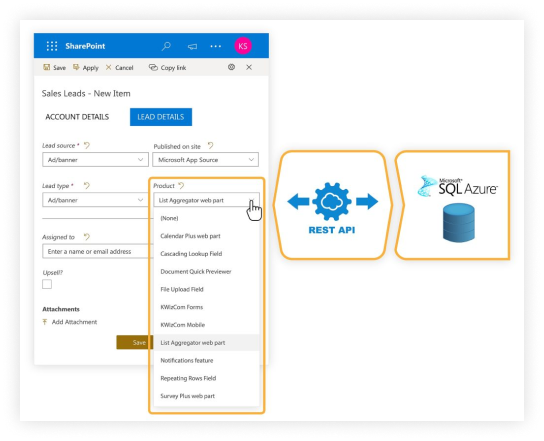
Task: Click Save in the top toolbar
Action: tap(54, 68)
